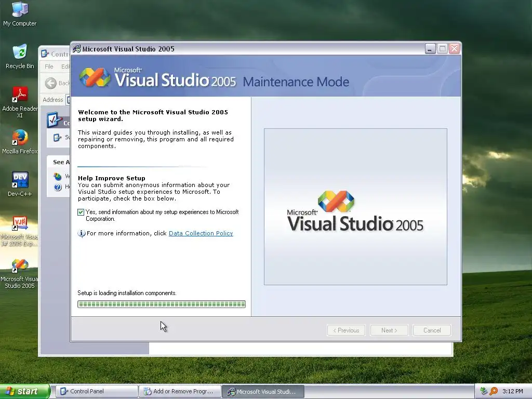Viewport: 532px width, 399px height.
Task: Select Microsoft Visual Studio taskbar button
Action: pyautogui.click(x=263, y=391)
